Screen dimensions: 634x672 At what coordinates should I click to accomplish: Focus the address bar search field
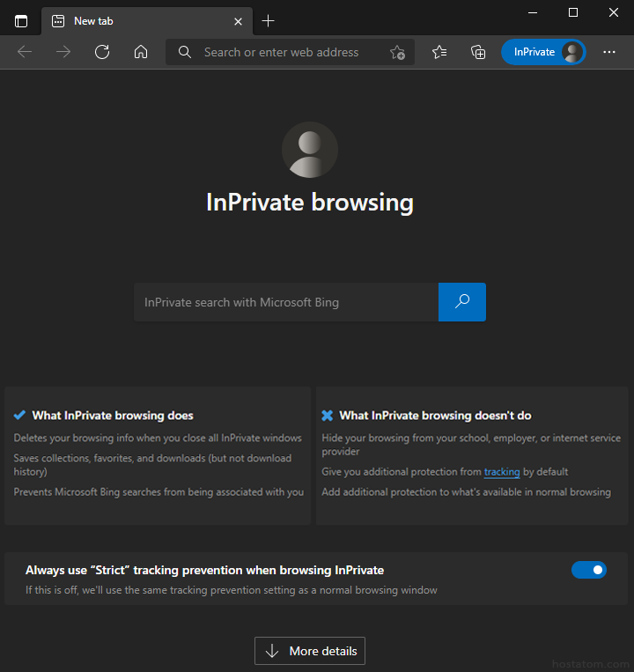[282, 52]
